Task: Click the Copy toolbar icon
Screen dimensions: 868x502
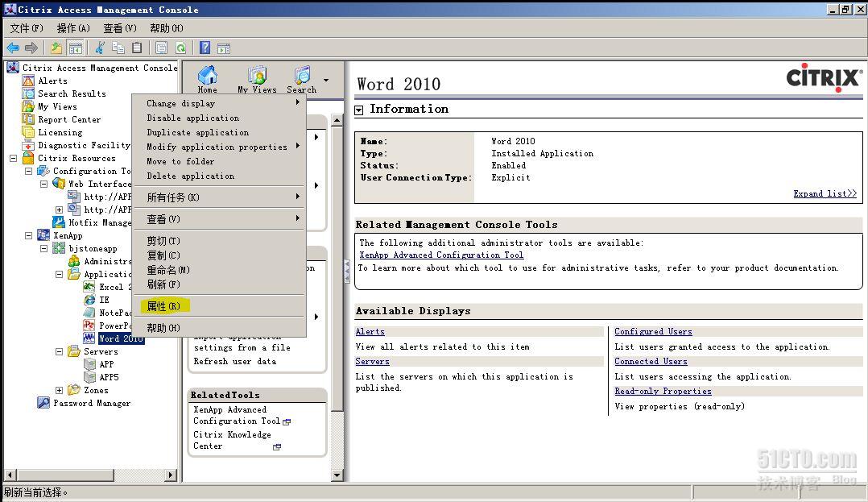Action: pos(118,48)
